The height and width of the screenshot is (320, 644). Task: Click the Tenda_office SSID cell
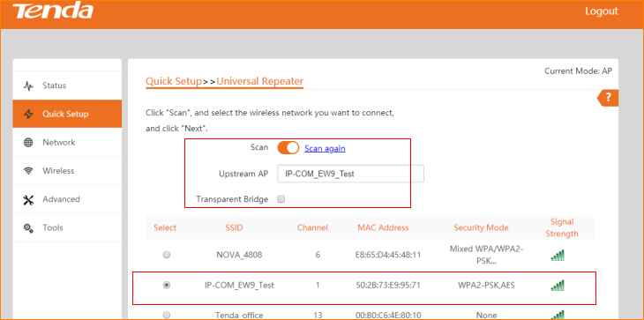239,316
